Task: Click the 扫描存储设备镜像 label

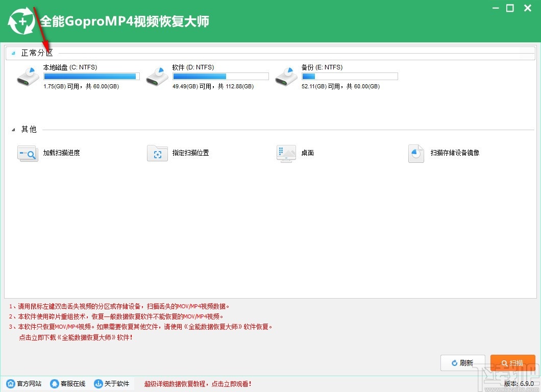Action: click(x=455, y=153)
